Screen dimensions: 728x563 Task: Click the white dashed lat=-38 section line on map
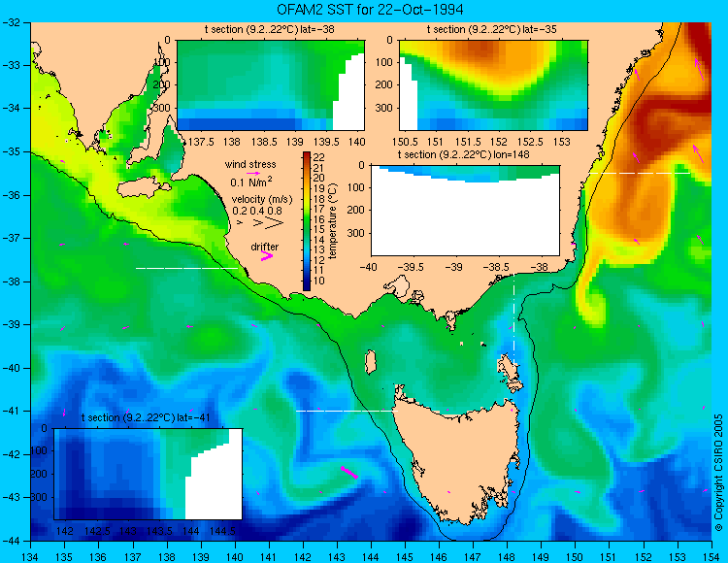(x=186, y=268)
